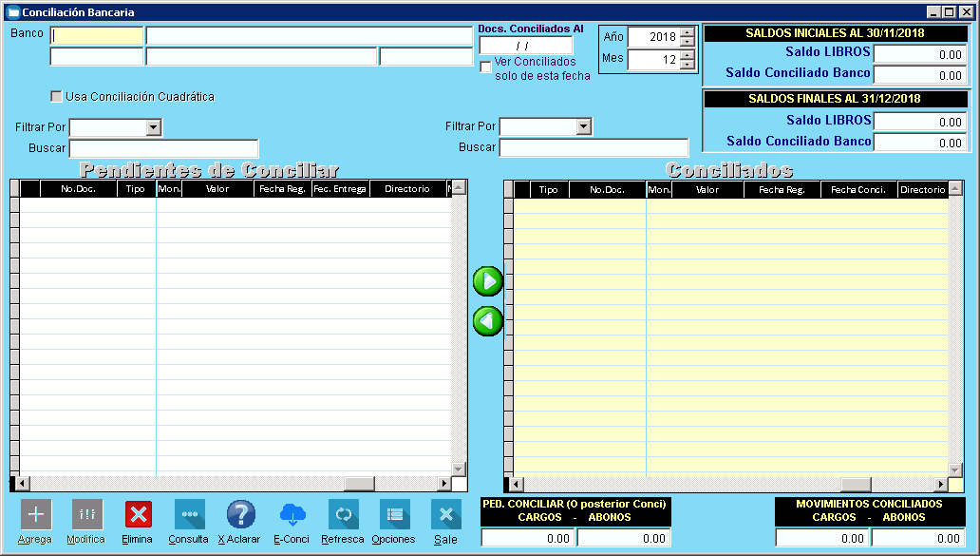The height and width of the screenshot is (556, 980).
Task: Open the Consulta query icon
Action: pos(189,514)
